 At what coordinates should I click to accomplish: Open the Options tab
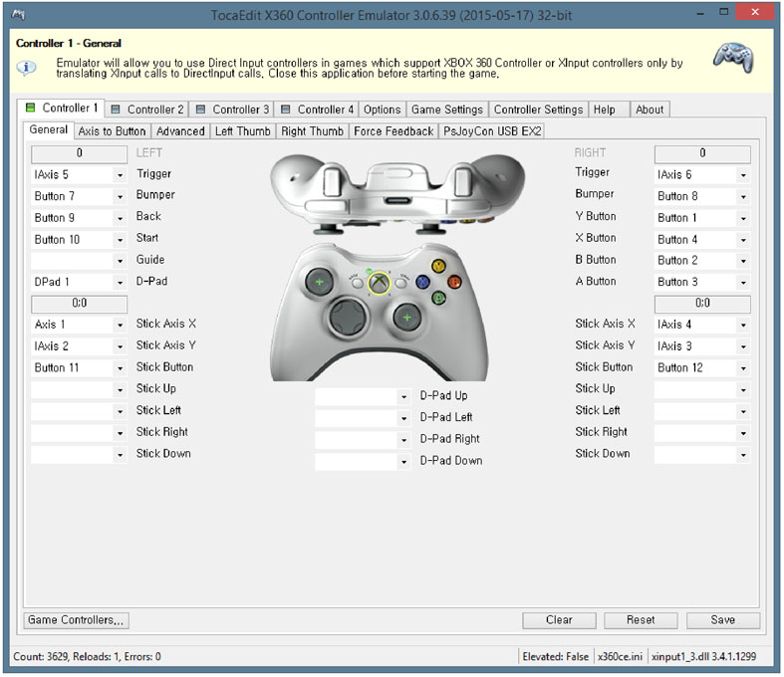[x=383, y=110]
